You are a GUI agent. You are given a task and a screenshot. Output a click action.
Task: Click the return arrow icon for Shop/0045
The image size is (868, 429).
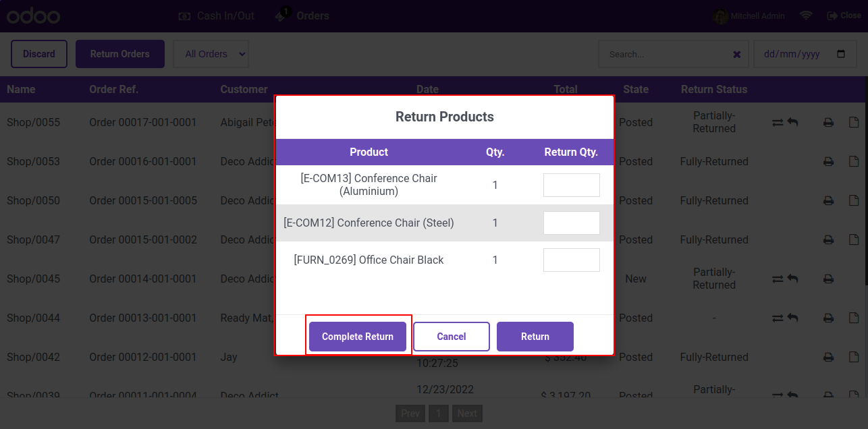coord(792,279)
